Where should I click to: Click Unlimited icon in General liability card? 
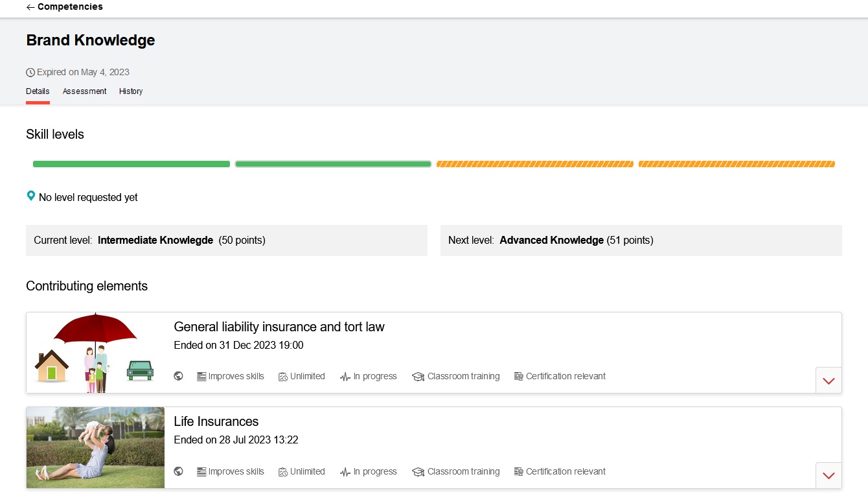click(283, 377)
